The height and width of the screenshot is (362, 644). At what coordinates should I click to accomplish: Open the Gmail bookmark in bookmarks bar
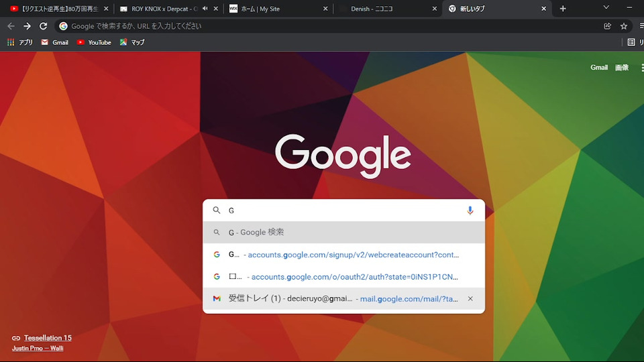54,42
